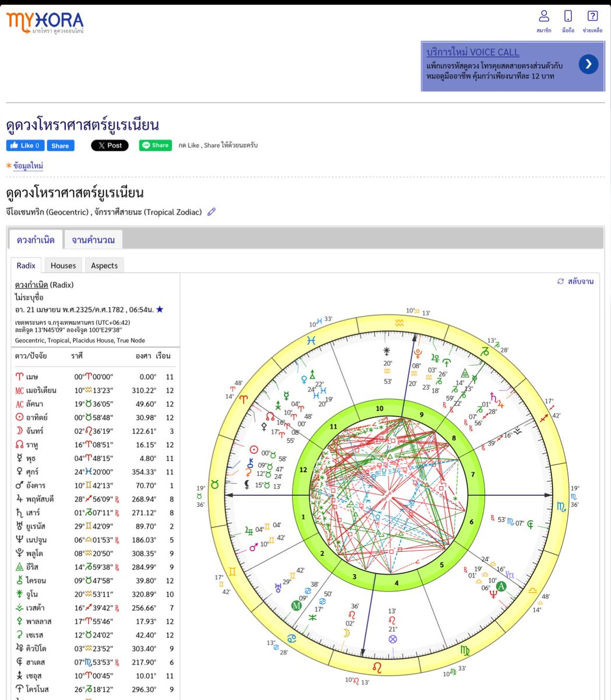Viewport: 611px width, 700px height.
Task: Click the คิวปิโด row label
Action: (36, 649)
